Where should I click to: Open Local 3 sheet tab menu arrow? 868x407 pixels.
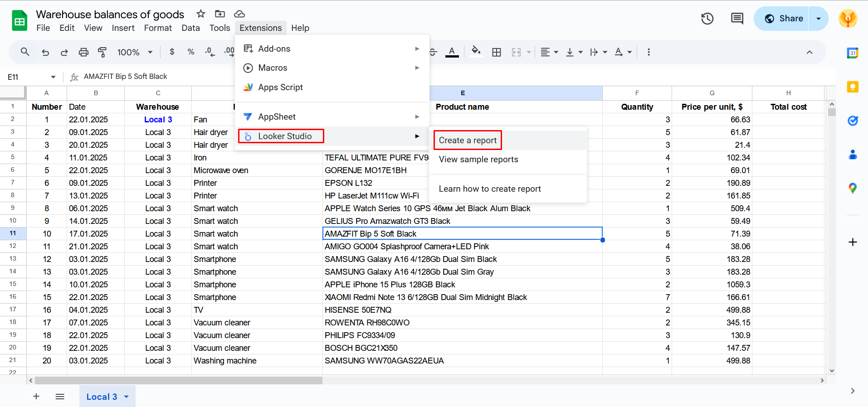click(127, 397)
